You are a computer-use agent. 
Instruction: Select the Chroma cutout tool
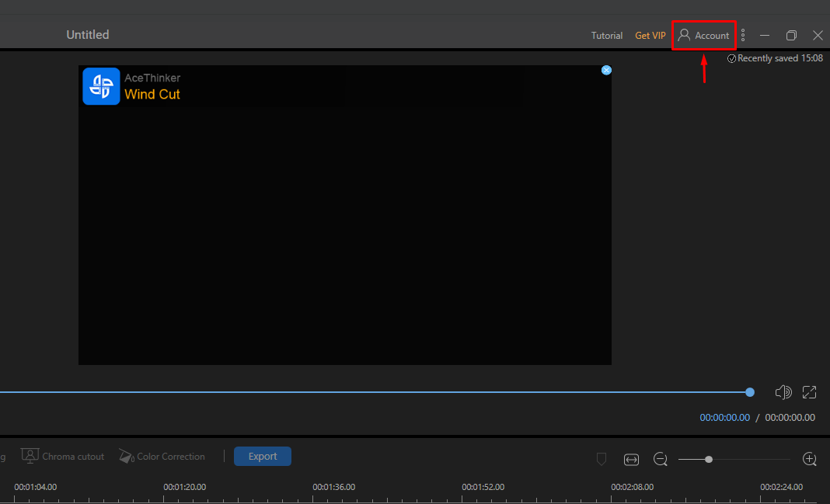pos(63,456)
